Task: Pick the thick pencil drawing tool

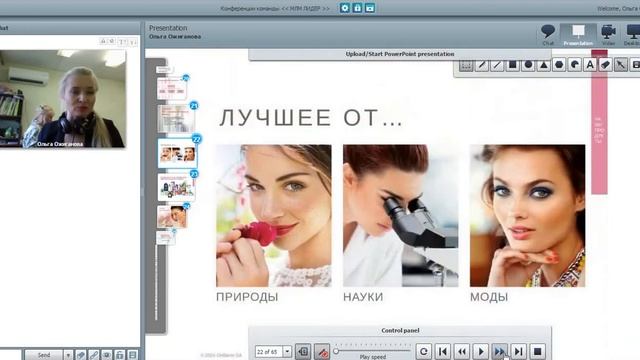Action: pyautogui.click(x=482, y=65)
